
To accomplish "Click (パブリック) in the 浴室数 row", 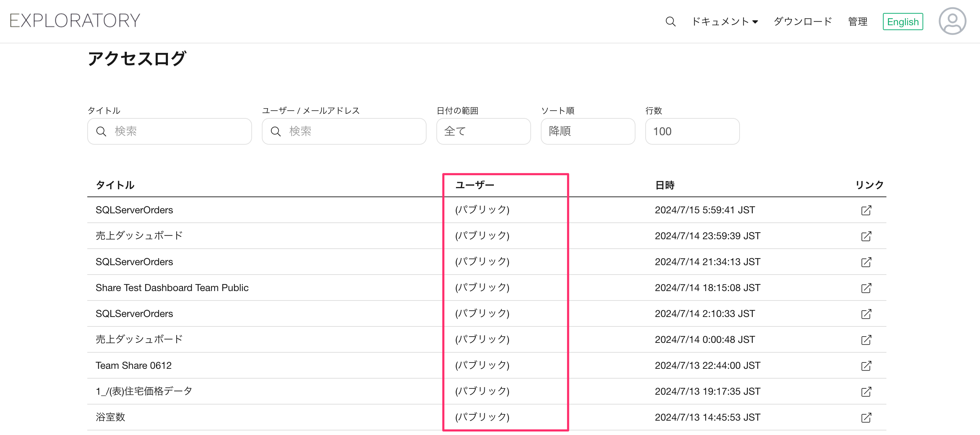I will pyautogui.click(x=482, y=417).
